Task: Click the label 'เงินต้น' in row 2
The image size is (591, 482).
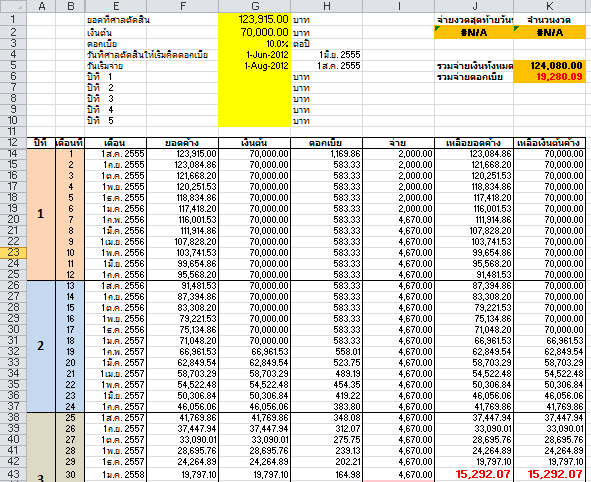Action: (x=99, y=33)
